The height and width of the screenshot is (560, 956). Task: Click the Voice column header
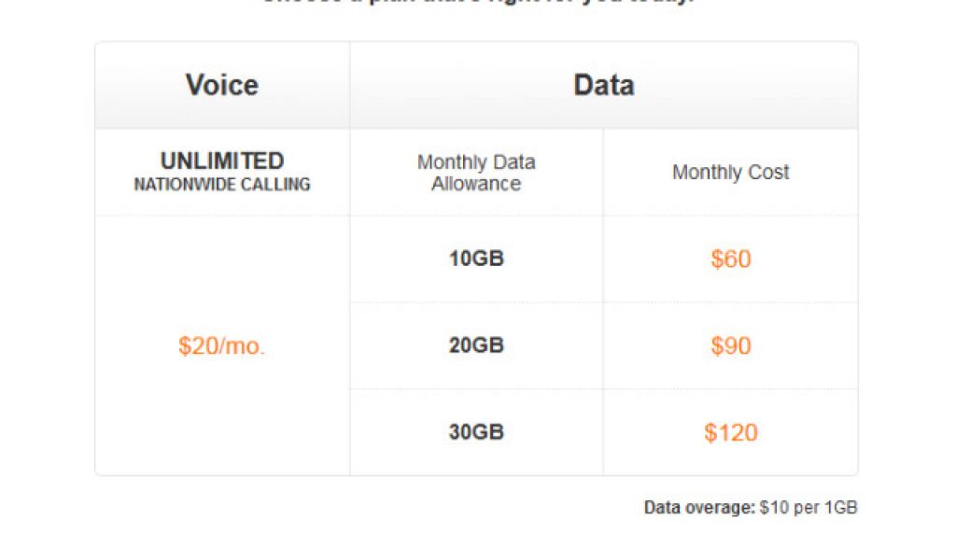point(222,85)
